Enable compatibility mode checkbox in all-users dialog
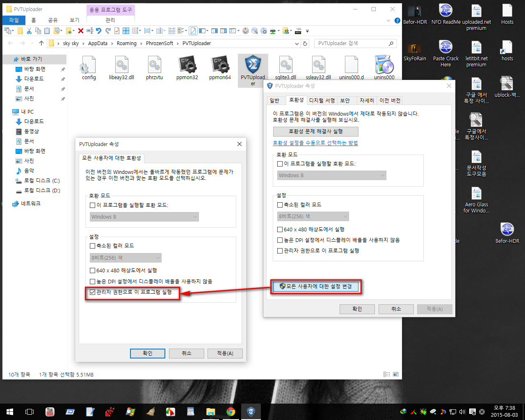 tap(92, 205)
